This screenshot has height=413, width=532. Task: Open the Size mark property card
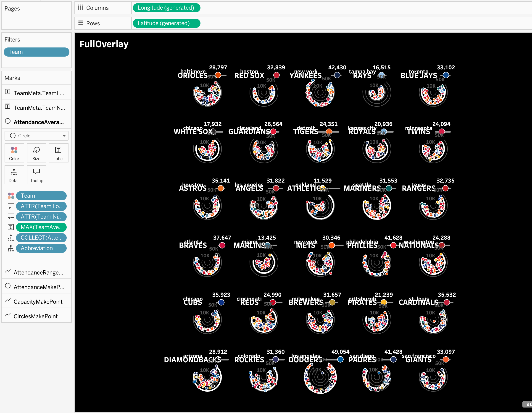[x=36, y=153]
